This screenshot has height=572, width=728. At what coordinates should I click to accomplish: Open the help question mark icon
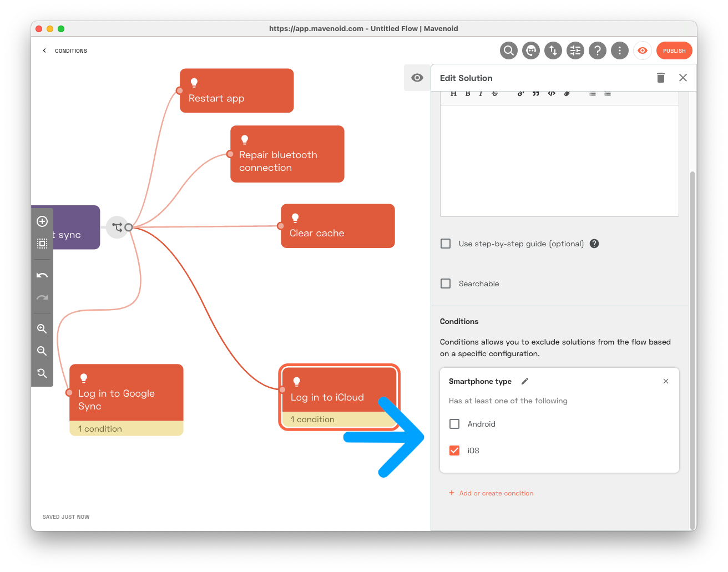[x=598, y=50]
